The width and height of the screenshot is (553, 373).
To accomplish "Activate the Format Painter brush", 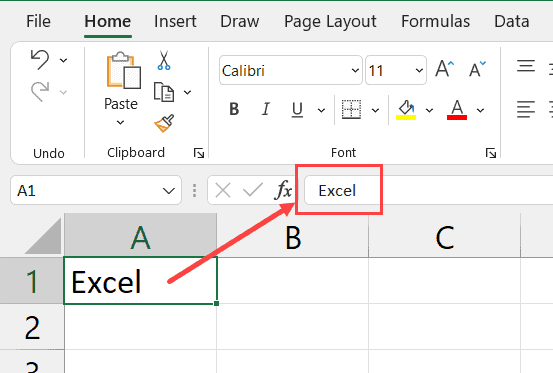I will (164, 123).
